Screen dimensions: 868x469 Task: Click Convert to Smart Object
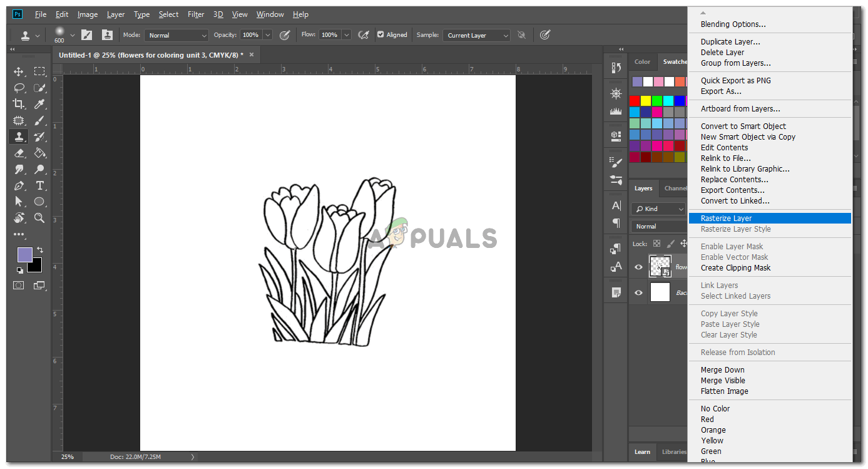(743, 126)
